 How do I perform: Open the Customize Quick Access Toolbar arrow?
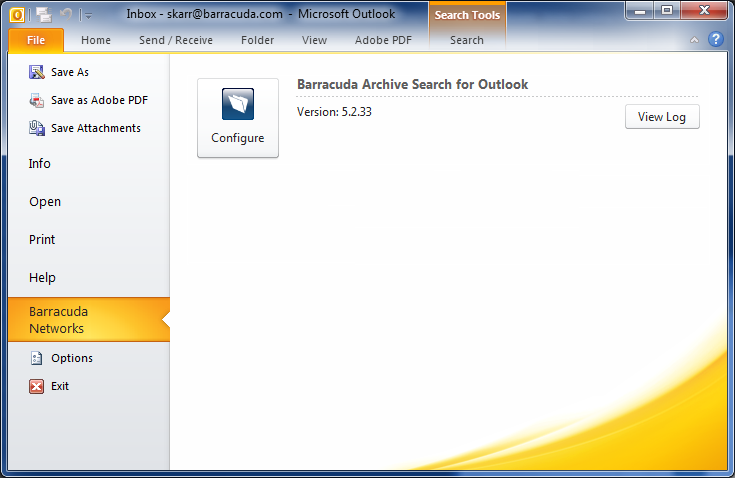[88, 16]
